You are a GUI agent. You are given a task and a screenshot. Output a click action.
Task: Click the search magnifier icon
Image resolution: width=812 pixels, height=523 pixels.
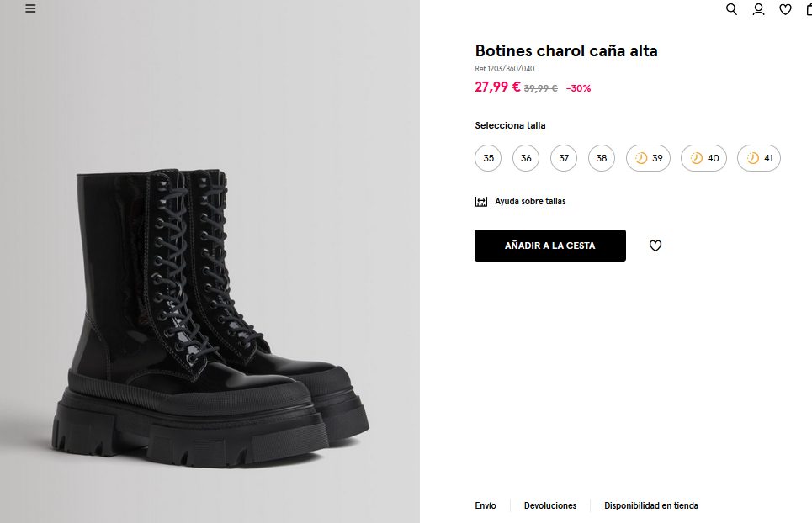click(x=731, y=9)
